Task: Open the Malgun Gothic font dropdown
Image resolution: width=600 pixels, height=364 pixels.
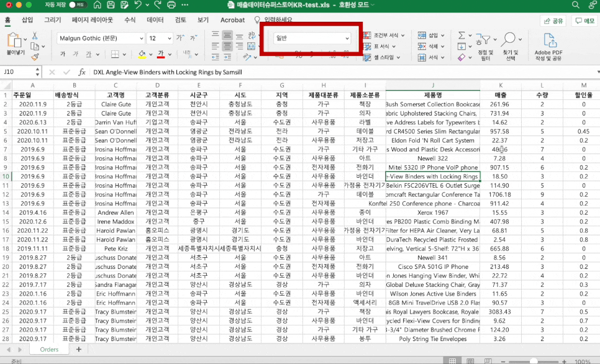Action: click(100, 39)
